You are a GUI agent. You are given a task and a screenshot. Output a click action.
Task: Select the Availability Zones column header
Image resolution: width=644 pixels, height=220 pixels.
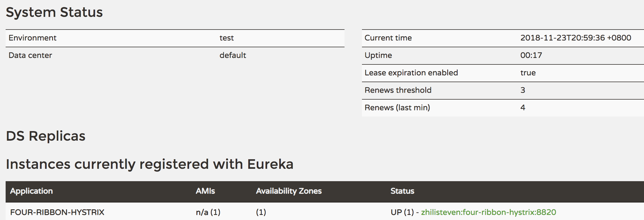click(289, 191)
